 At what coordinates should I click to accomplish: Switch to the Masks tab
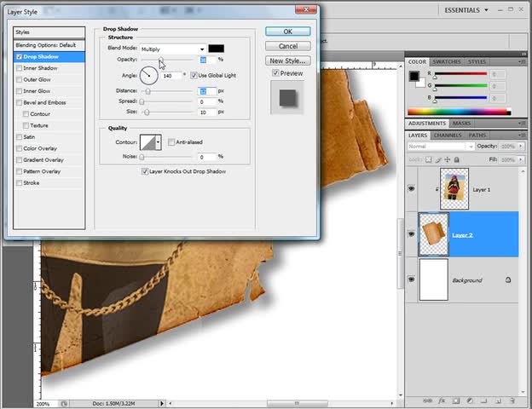click(x=461, y=123)
